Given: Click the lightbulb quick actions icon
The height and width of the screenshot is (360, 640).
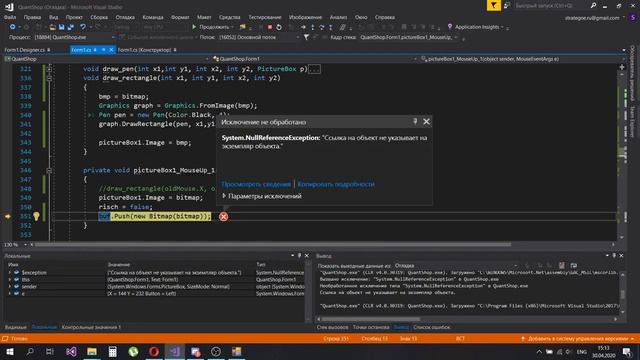Looking at the screenshot, I should (x=36, y=216).
